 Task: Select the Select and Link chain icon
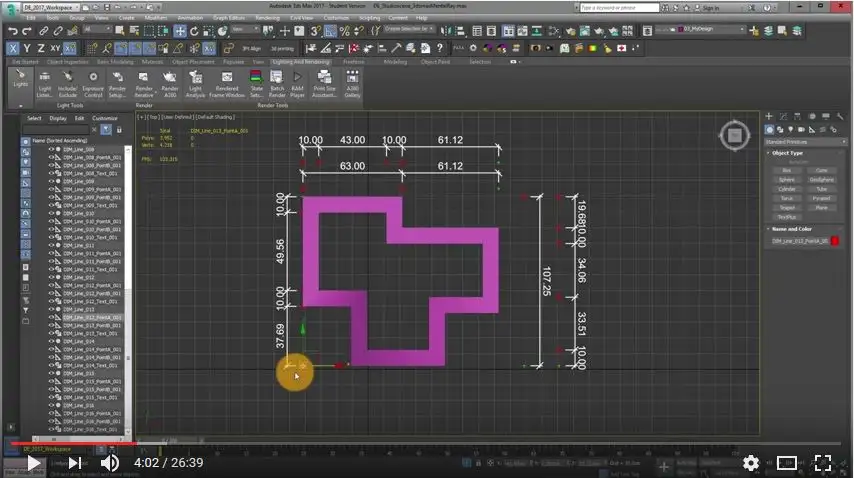pyautogui.click(x=43, y=31)
